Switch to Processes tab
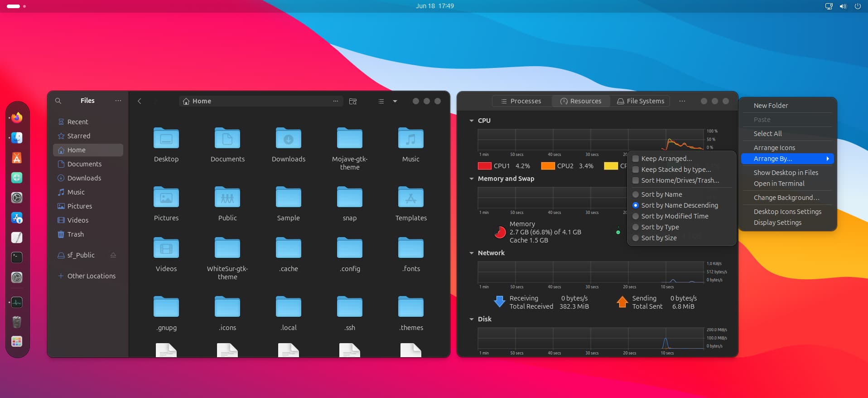 click(521, 101)
